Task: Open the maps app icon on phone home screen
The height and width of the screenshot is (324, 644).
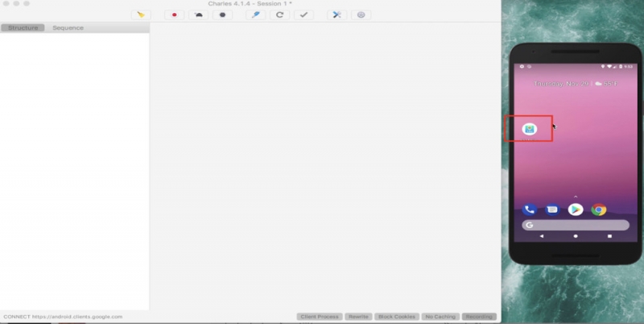Action: 530,129
